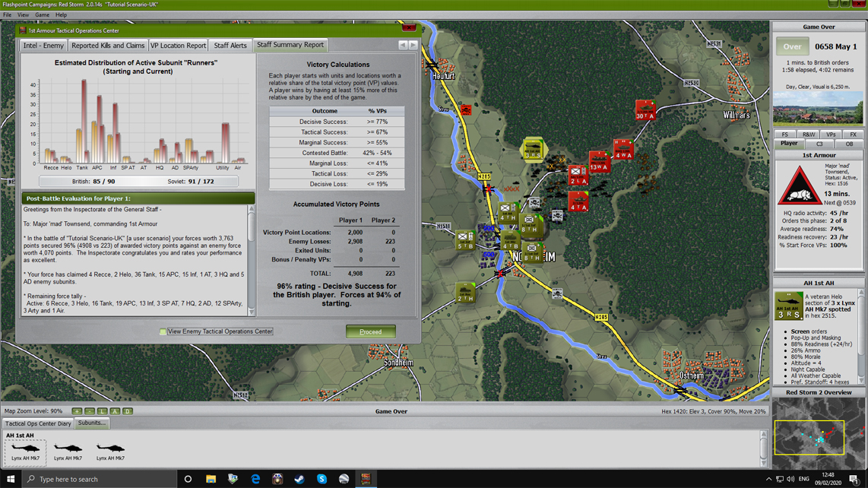Open the OB tab in side panel
868x488 pixels.
click(849, 144)
